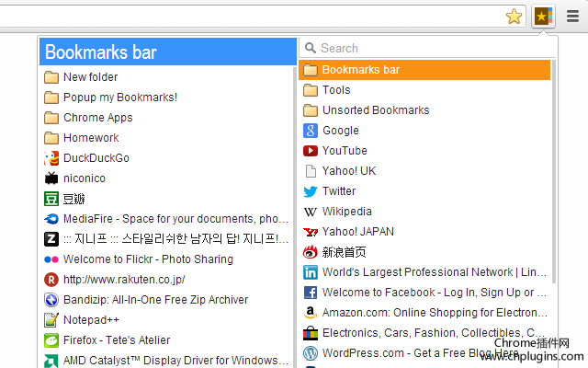Image resolution: width=588 pixels, height=368 pixels.
Task: Open the http://www.rakuten.co.jp/ bookmark
Action: 124,280
